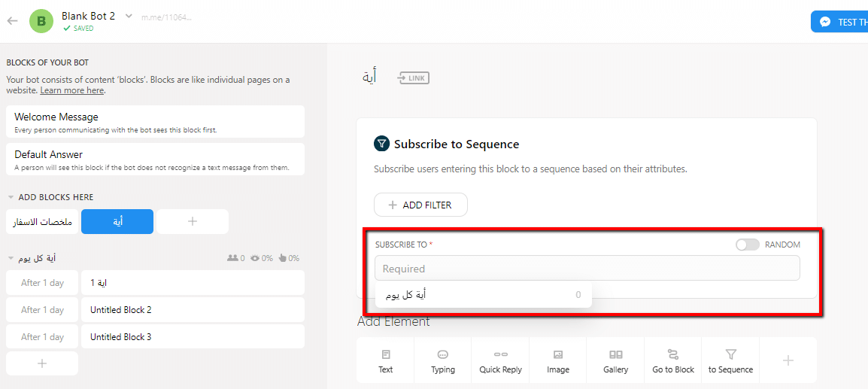Open the Default Answer block

pos(155,159)
